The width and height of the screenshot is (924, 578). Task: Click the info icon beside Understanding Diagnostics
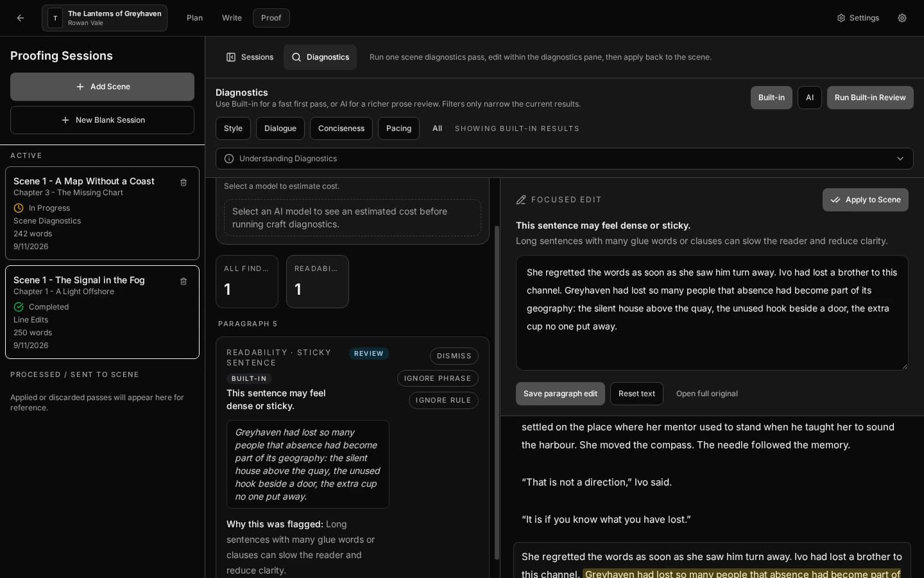tap(229, 159)
